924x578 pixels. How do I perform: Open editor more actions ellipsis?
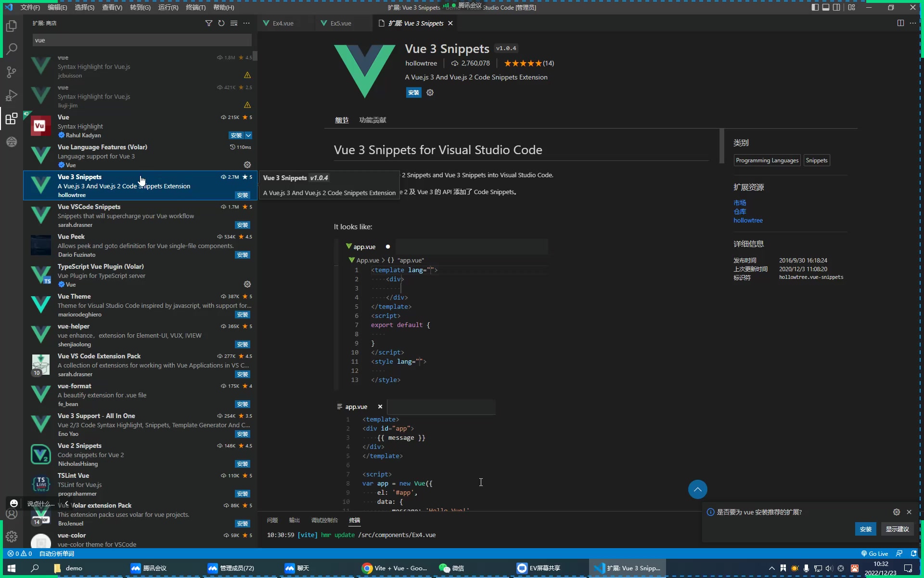coord(913,23)
